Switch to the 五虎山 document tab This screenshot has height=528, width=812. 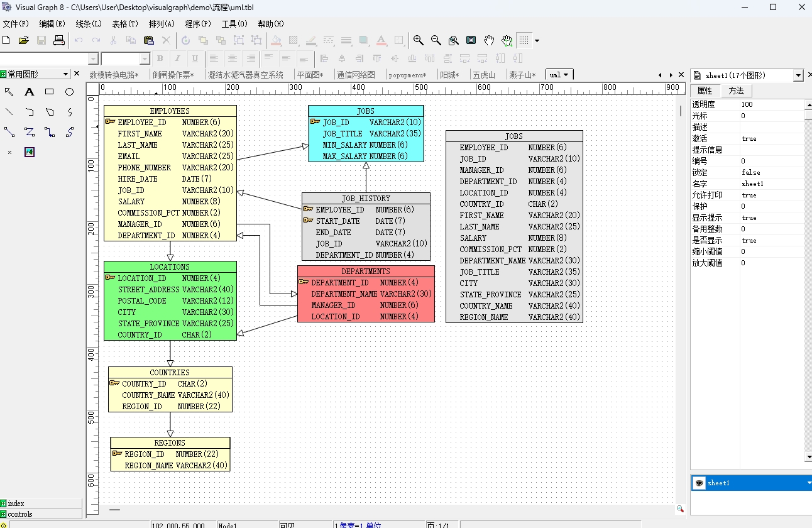click(484, 75)
